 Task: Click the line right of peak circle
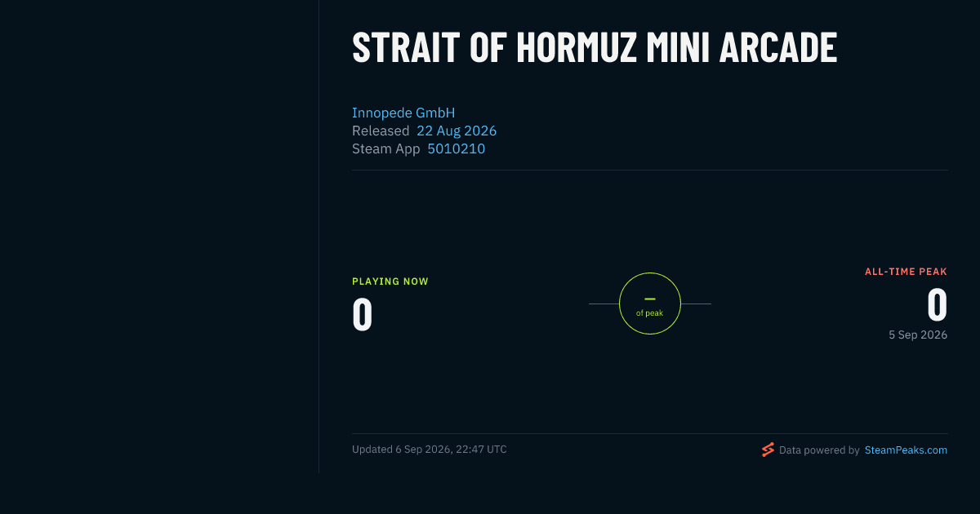696,304
